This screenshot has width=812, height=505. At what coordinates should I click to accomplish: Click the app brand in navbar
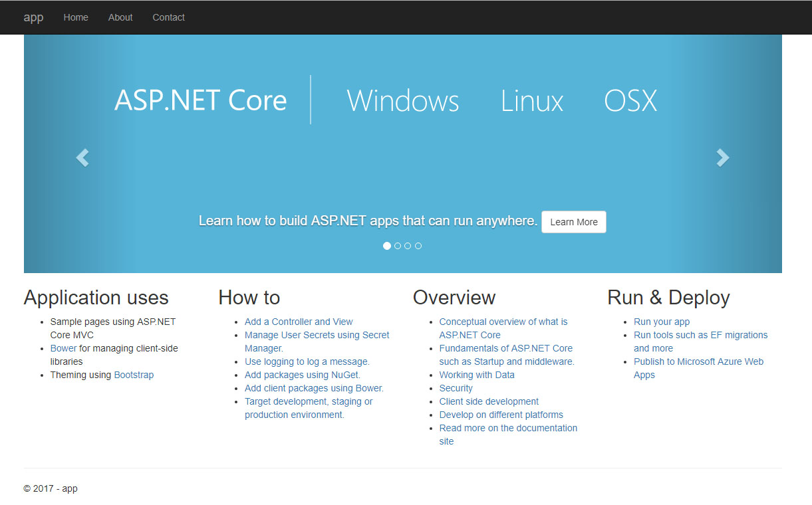[33, 17]
